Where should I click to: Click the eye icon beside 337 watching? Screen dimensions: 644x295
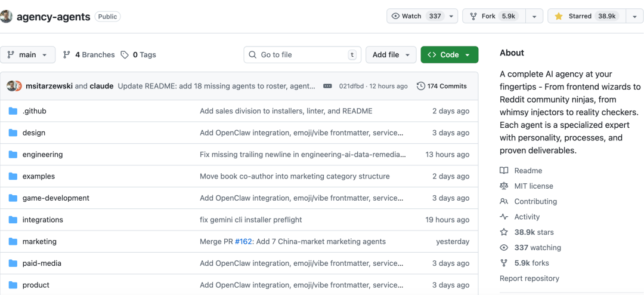[x=504, y=248]
